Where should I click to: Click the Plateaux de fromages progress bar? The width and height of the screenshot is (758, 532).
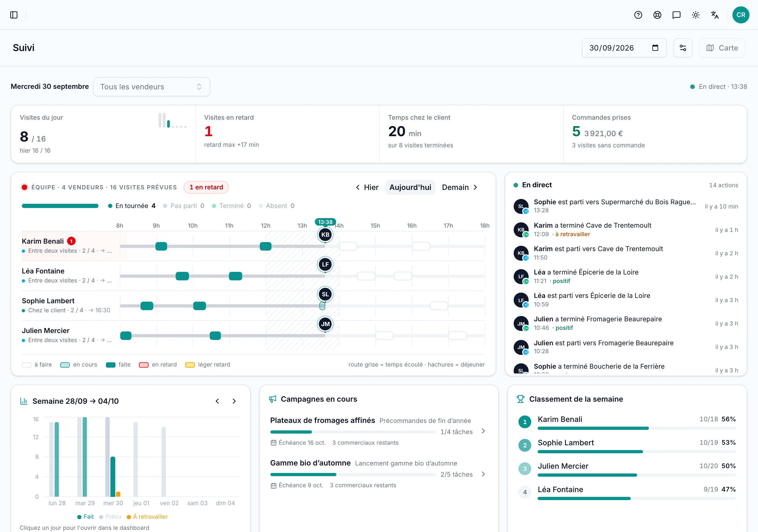(353, 432)
